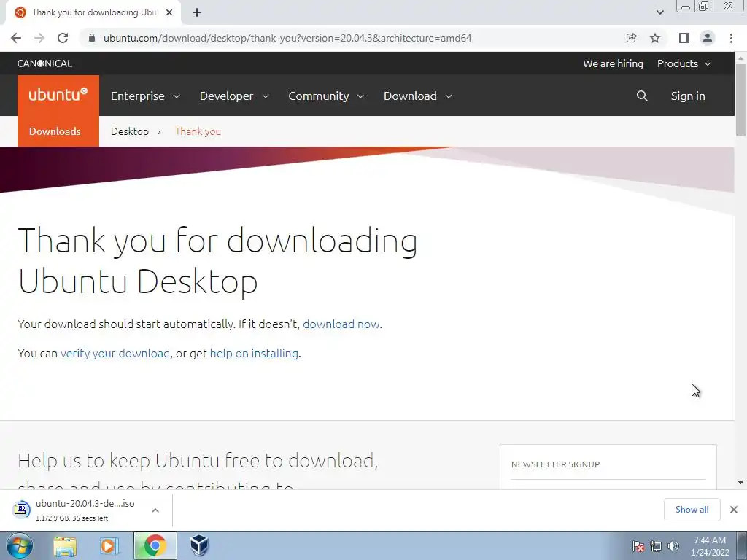Expand the download item options chevron
747x560 pixels.
click(x=155, y=510)
